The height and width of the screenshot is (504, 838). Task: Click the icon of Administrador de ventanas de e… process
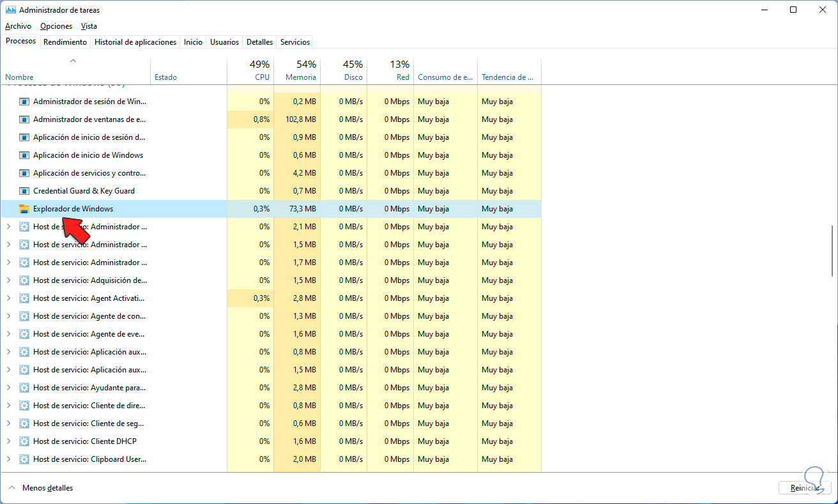(24, 119)
